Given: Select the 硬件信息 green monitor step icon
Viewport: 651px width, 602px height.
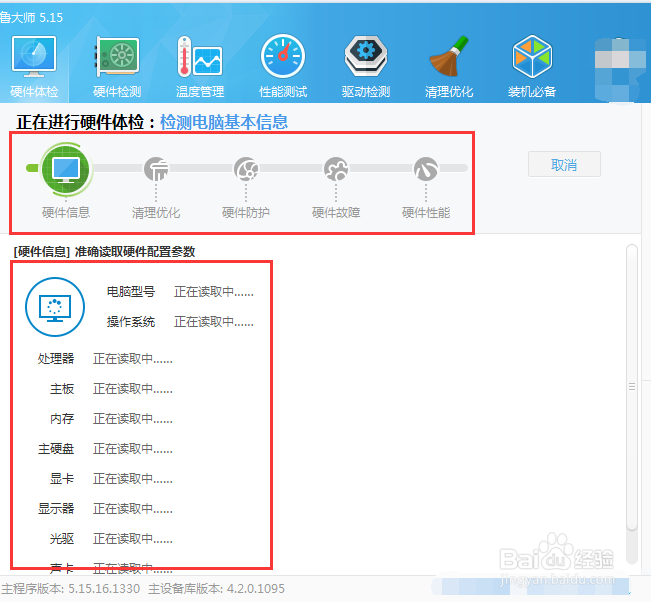Looking at the screenshot, I should (66, 169).
